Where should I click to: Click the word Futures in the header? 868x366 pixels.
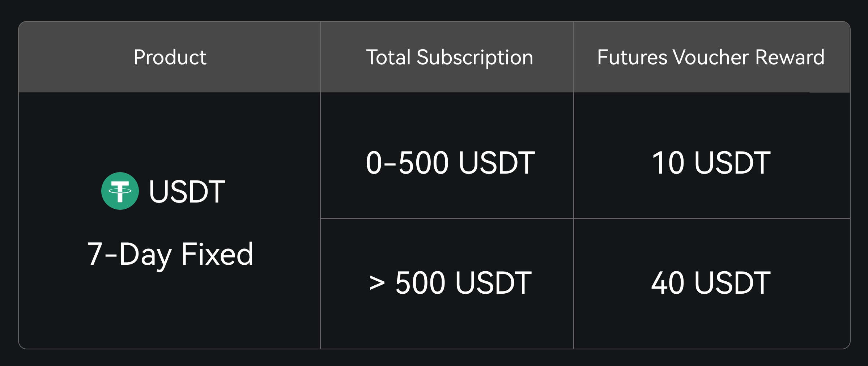click(x=632, y=57)
